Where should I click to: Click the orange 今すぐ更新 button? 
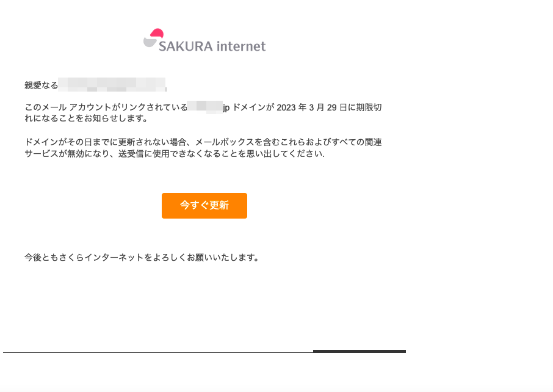pyautogui.click(x=204, y=205)
